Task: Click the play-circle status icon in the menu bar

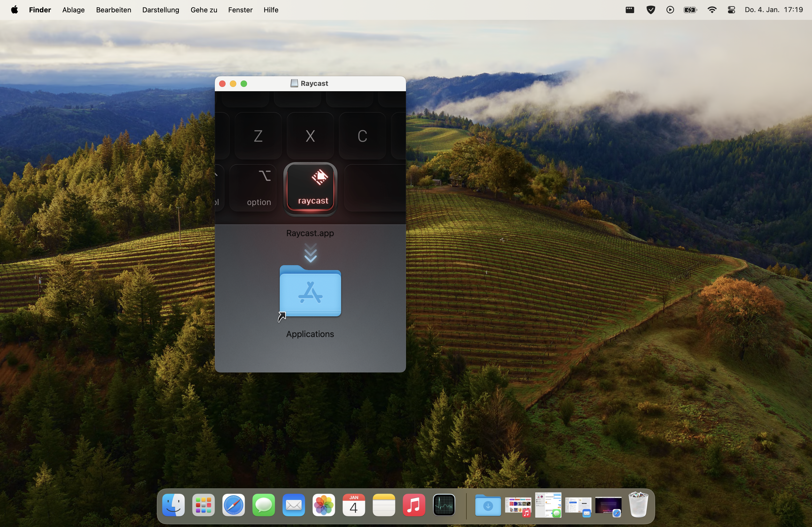Action: tap(670, 10)
